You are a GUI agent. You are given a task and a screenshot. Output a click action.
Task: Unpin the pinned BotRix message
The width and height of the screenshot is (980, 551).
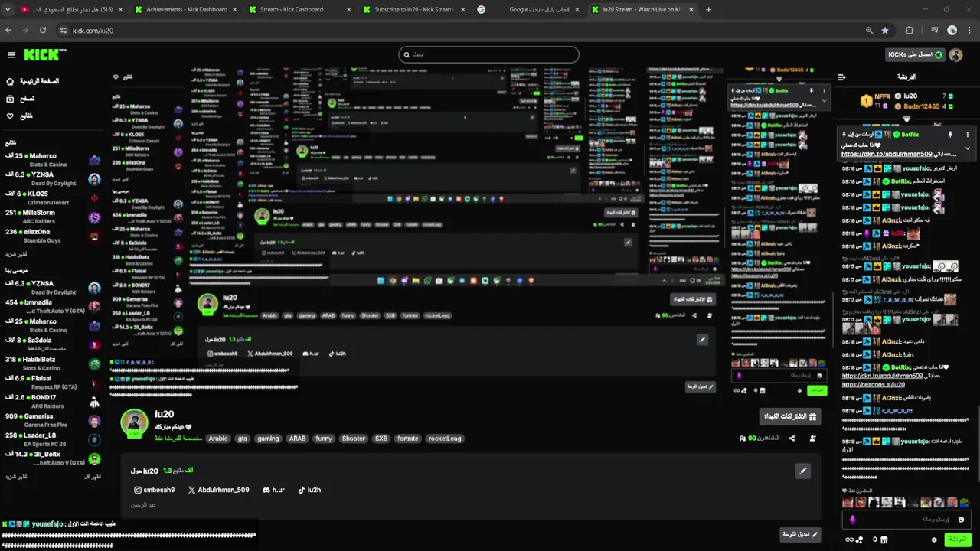coord(950,135)
